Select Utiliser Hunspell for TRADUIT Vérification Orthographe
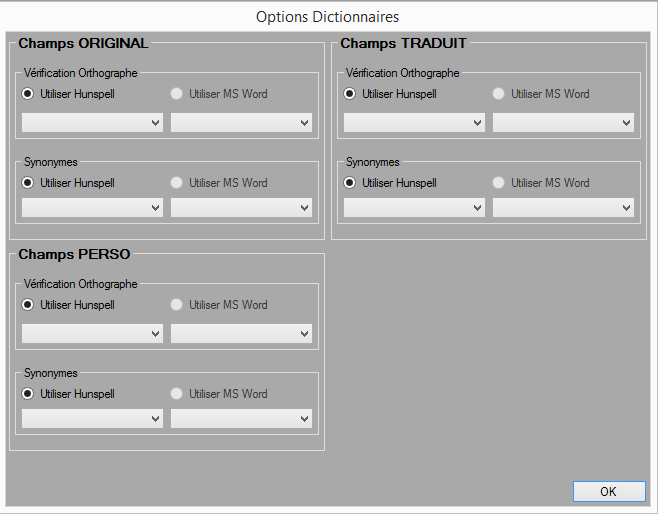 [x=350, y=94]
